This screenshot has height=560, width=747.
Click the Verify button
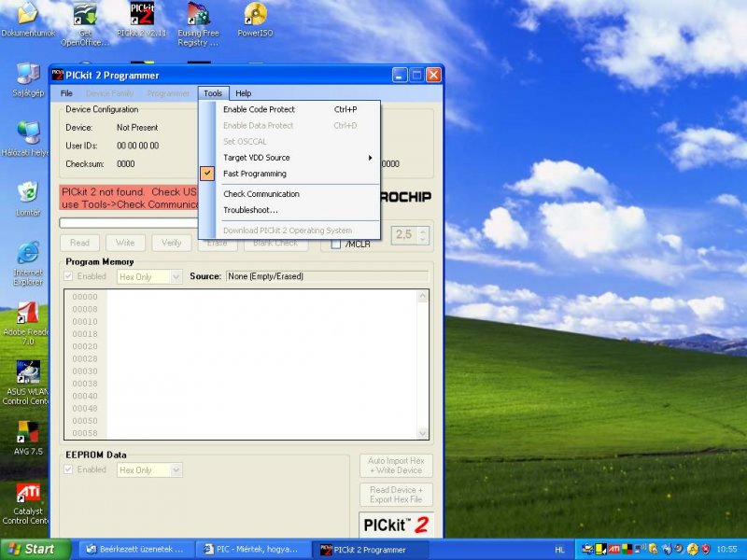[171, 243]
